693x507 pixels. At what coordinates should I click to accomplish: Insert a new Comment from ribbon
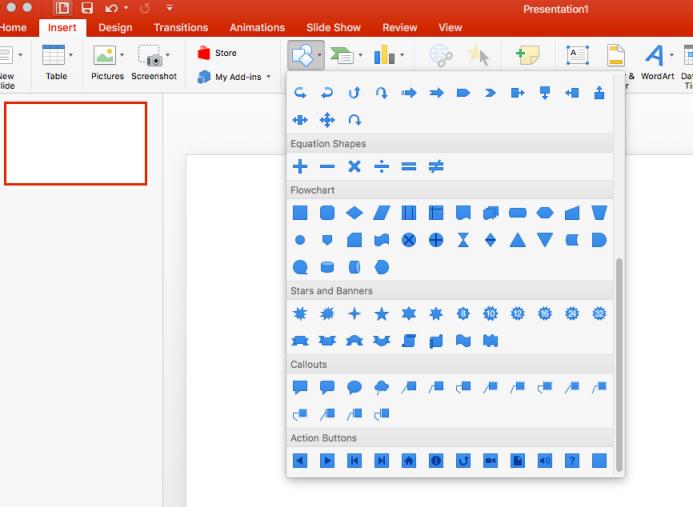[x=528, y=55]
